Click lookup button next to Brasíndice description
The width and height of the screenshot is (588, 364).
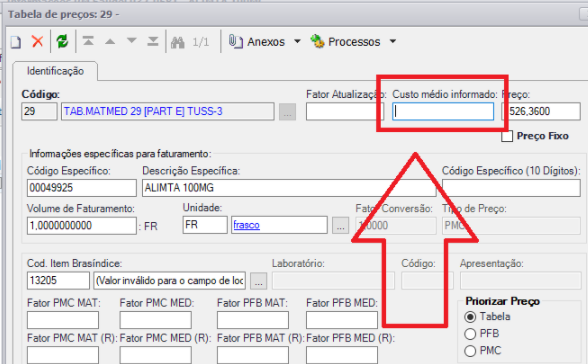point(259,281)
